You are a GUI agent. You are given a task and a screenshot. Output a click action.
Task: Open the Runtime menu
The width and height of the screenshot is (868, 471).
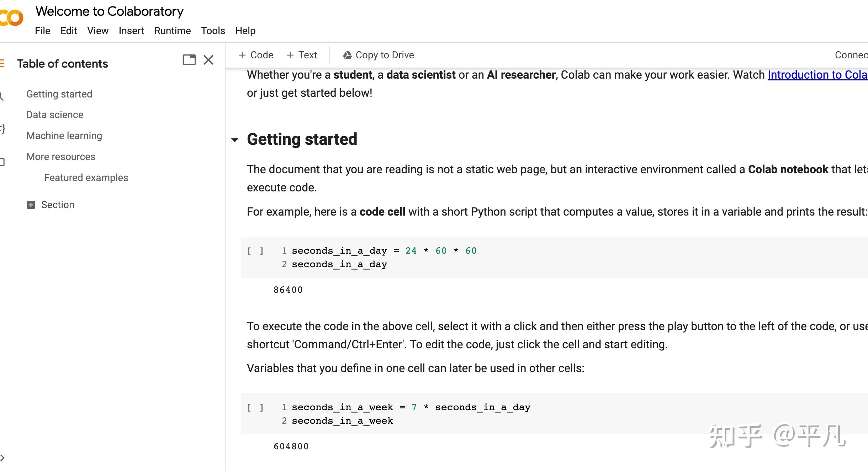[172, 31]
